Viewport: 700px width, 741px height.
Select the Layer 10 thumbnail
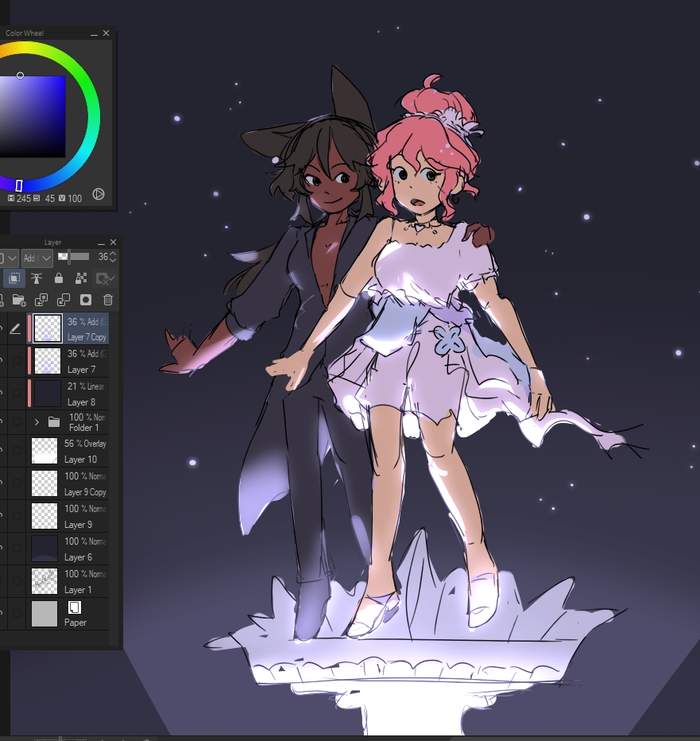coord(44,451)
